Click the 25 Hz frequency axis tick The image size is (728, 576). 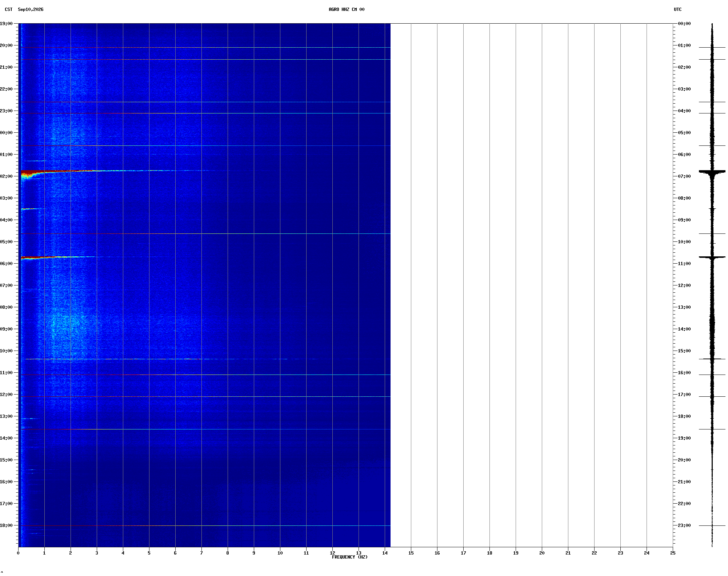tap(673, 553)
